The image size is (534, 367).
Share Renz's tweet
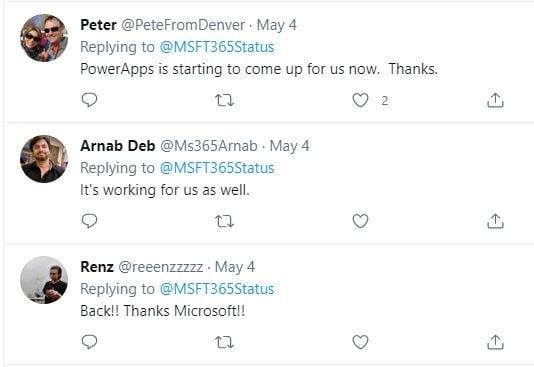click(x=495, y=342)
